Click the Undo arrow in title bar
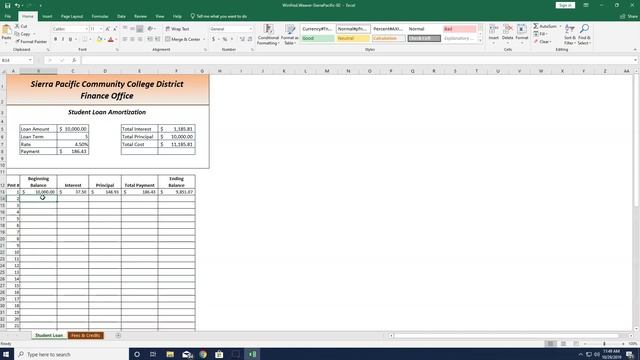The width and height of the screenshot is (640, 360). click(17, 5)
